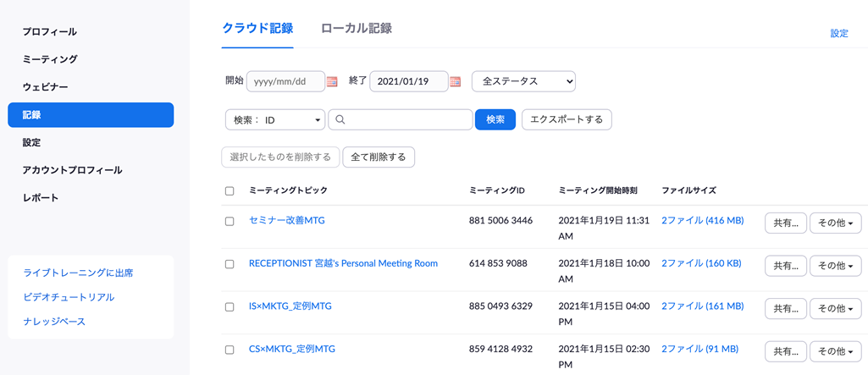The width and height of the screenshot is (868, 375).
Task: Open その他 menu for CS×MKTG_定例MTG
Action: pyautogui.click(x=835, y=351)
